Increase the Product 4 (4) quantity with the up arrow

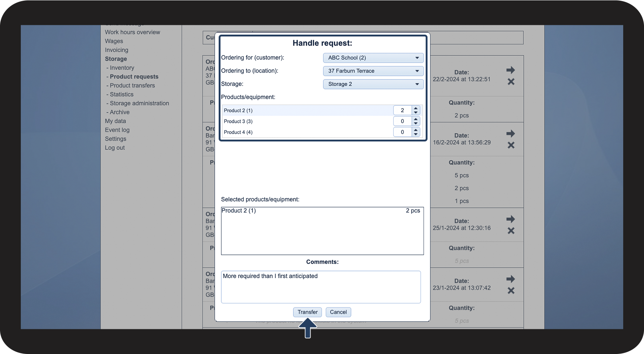(416, 130)
